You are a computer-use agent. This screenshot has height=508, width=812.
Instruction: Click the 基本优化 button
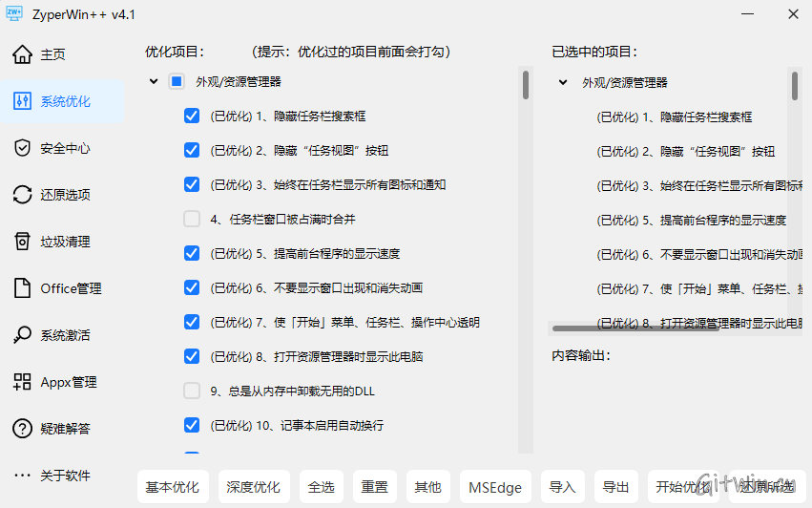click(x=173, y=487)
